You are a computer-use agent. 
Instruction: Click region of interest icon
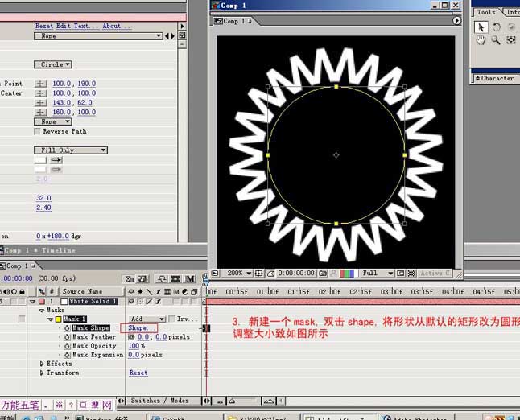[x=401, y=273]
